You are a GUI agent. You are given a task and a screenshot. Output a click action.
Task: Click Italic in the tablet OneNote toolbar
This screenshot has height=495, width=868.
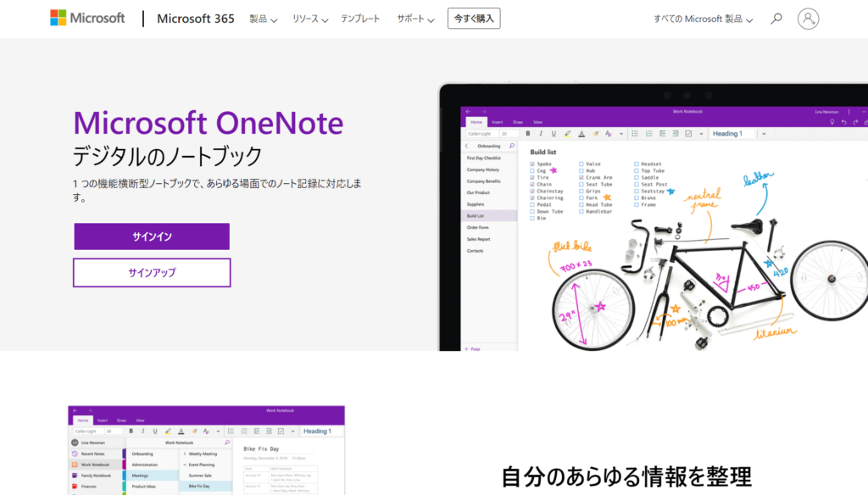541,133
